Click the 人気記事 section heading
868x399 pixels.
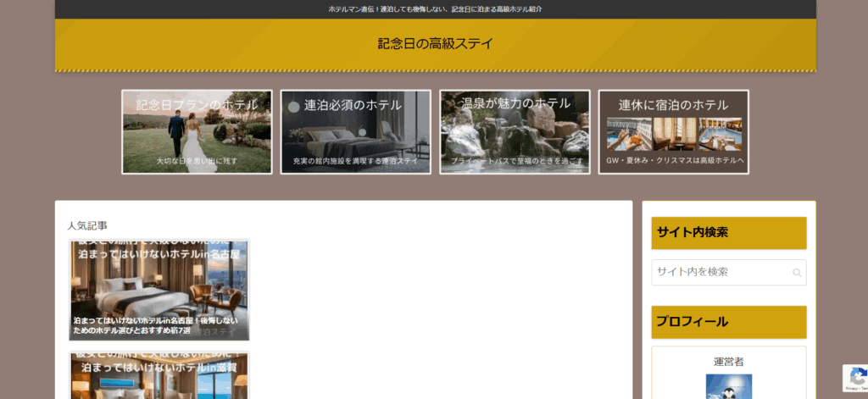click(87, 225)
